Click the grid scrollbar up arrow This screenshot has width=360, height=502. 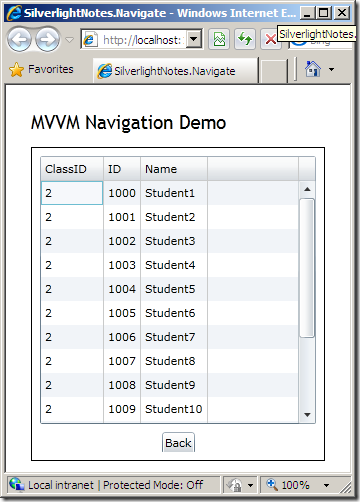coord(307,189)
